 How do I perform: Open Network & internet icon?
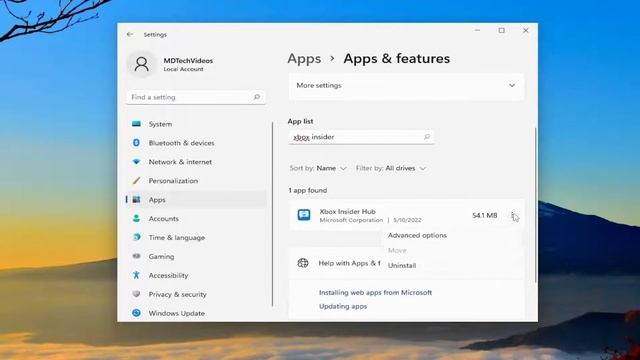click(136, 162)
